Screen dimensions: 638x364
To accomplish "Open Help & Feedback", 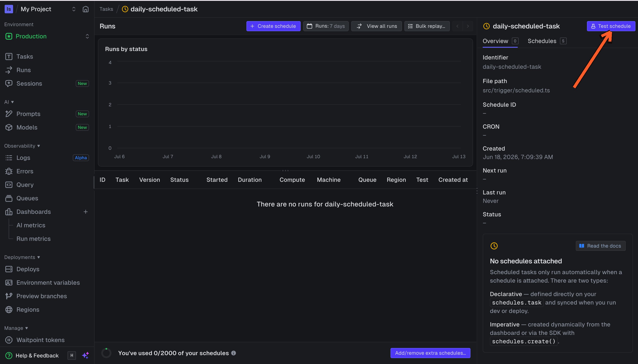I will click(32, 356).
